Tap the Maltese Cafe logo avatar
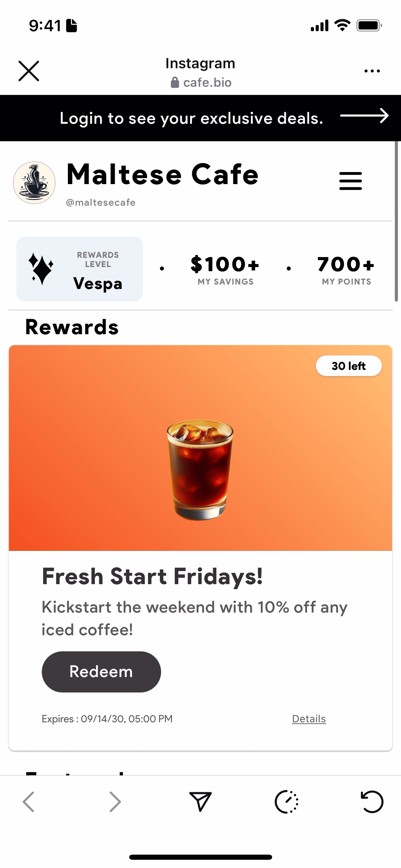The image size is (401, 868). (34, 183)
